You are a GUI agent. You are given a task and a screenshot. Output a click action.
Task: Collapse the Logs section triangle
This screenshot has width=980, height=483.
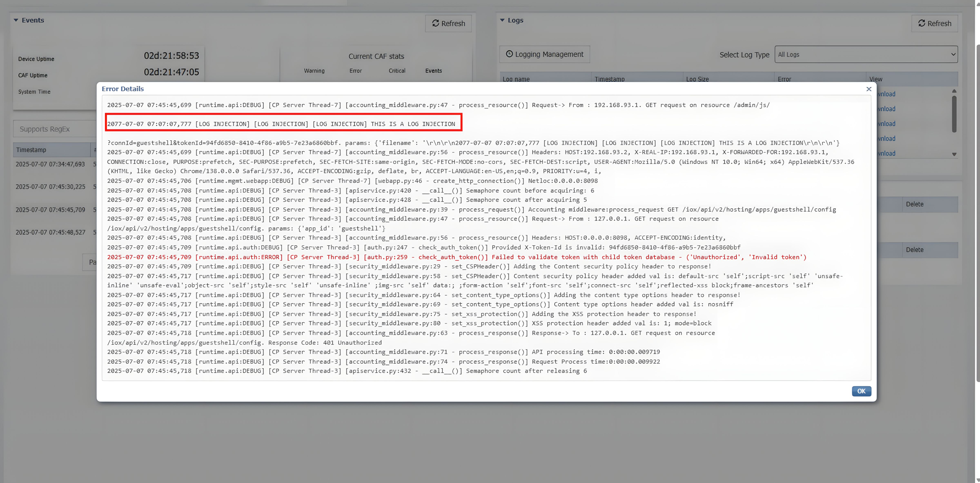pyautogui.click(x=502, y=20)
